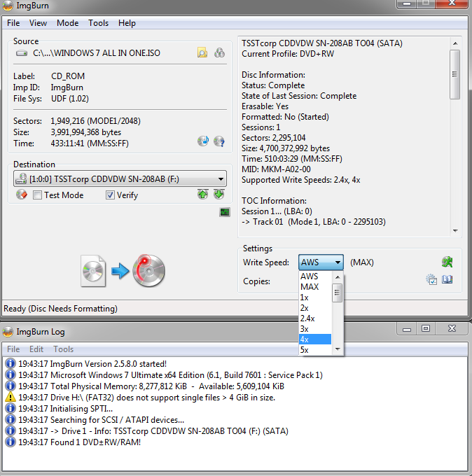This screenshot has height=476, width=472.
Task: Open Tools menu in ImgBurn Log window
Action: [64, 349]
